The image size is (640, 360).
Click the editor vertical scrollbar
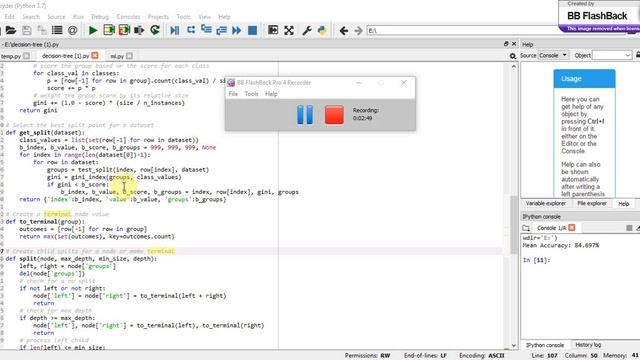pyautogui.click(x=514, y=224)
